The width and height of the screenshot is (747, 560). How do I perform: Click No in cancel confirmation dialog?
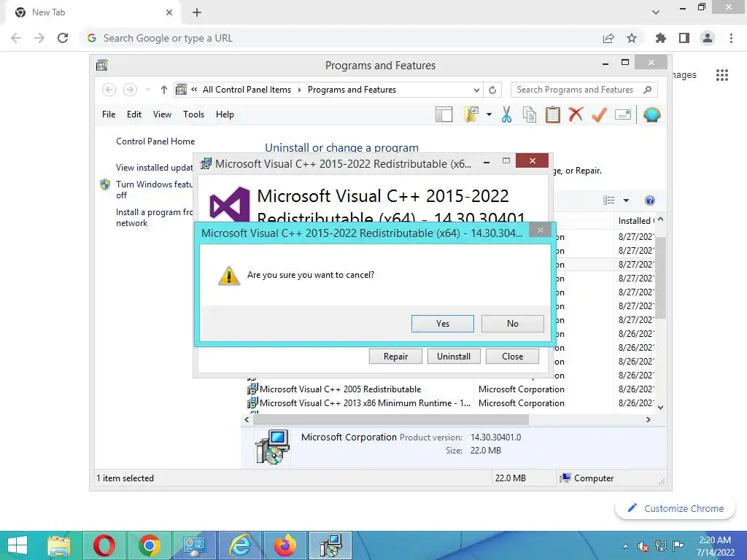[x=512, y=323]
